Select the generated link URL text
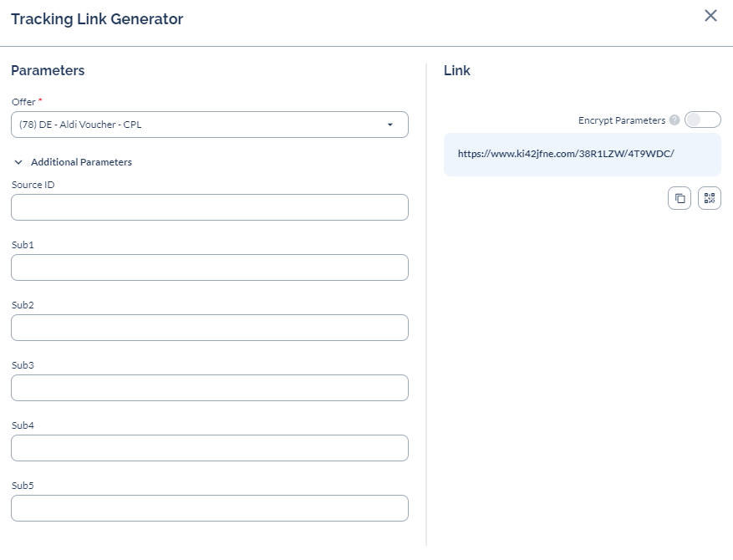The image size is (733, 560). 566,154
